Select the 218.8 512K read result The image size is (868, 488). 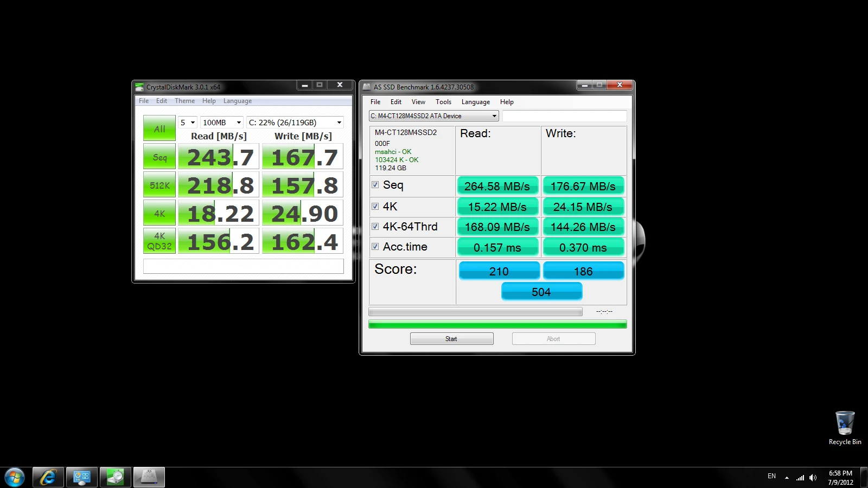219,185
